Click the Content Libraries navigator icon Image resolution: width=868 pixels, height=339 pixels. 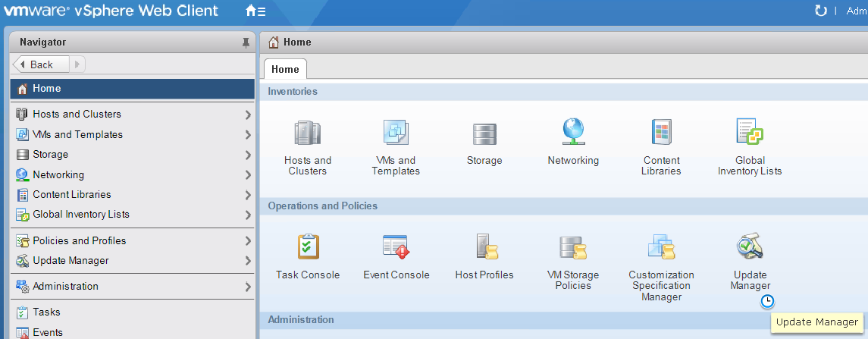coord(22,194)
